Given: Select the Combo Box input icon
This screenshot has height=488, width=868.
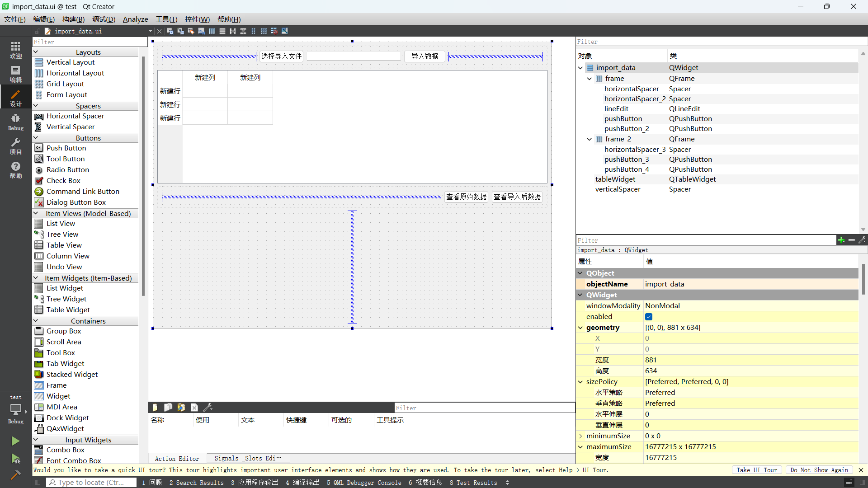Looking at the screenshot, I should tap(39, 450).
